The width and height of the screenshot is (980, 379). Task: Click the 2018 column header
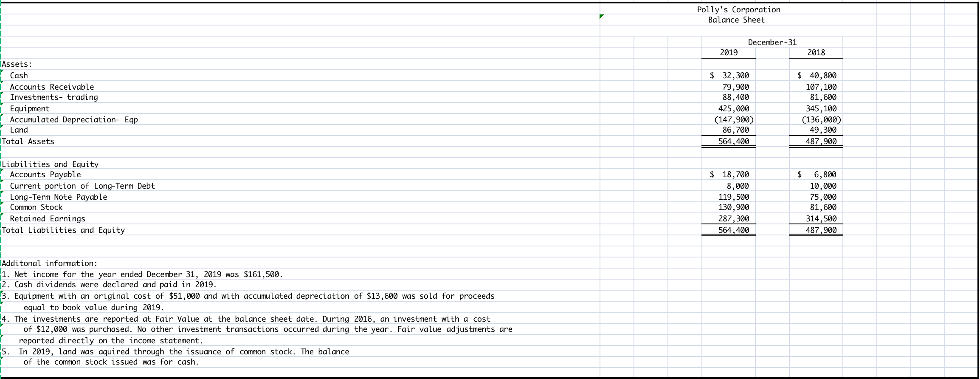coord(816,52)
